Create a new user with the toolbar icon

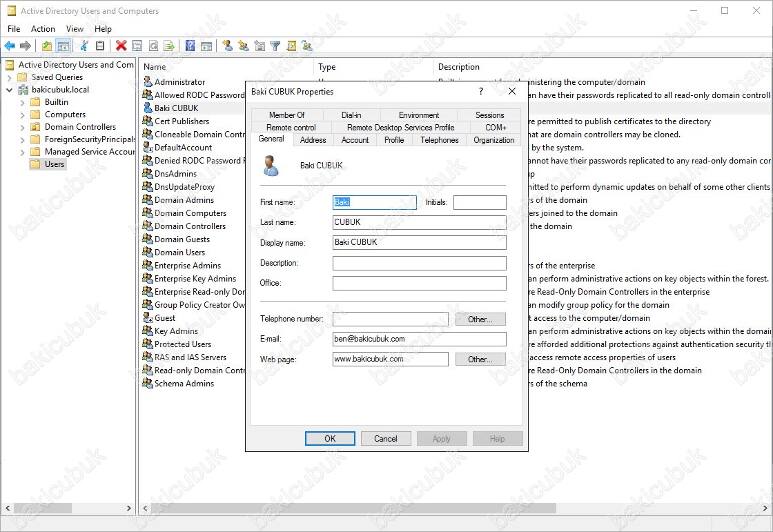pos(227,46)
